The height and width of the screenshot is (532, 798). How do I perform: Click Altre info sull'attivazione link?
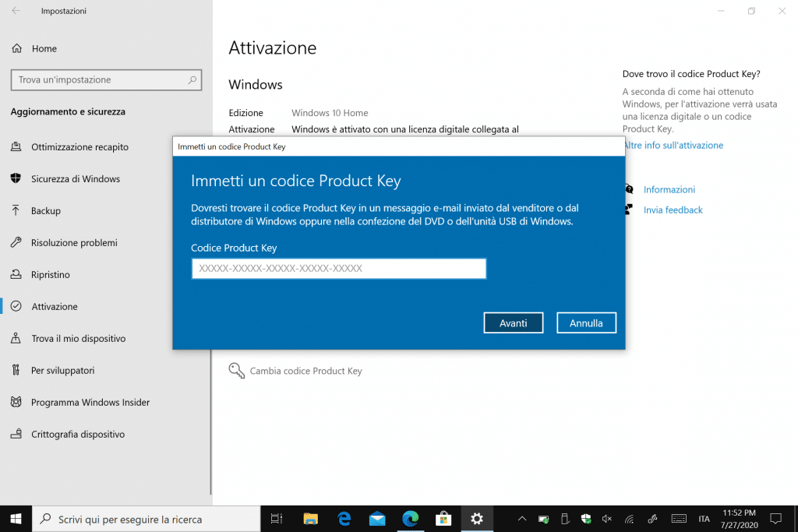click(x=673, y=146)
